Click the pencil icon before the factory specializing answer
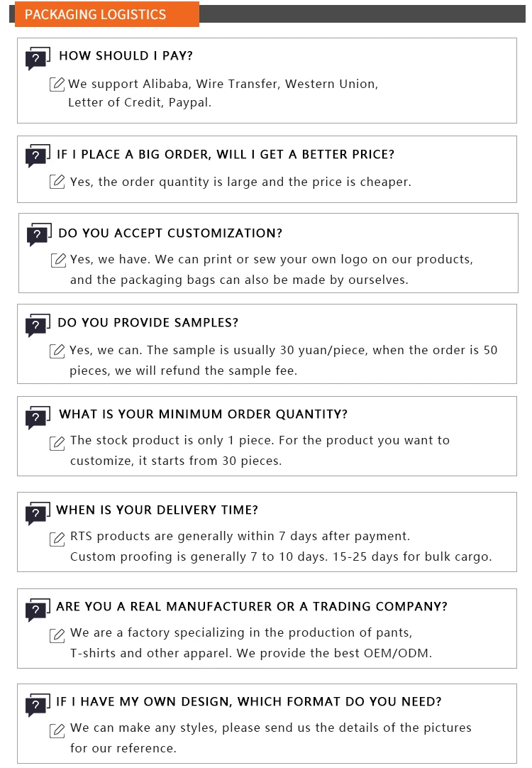Viewport: 532px width, 768px height. [x=57, y=635]
